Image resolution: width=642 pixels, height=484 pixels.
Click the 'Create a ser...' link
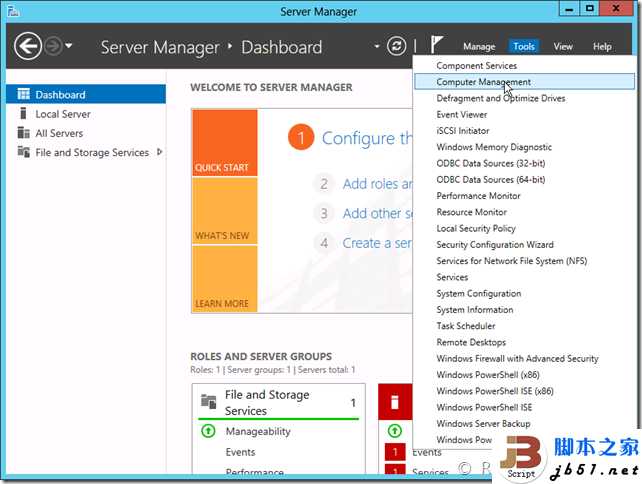pos(377,243)
